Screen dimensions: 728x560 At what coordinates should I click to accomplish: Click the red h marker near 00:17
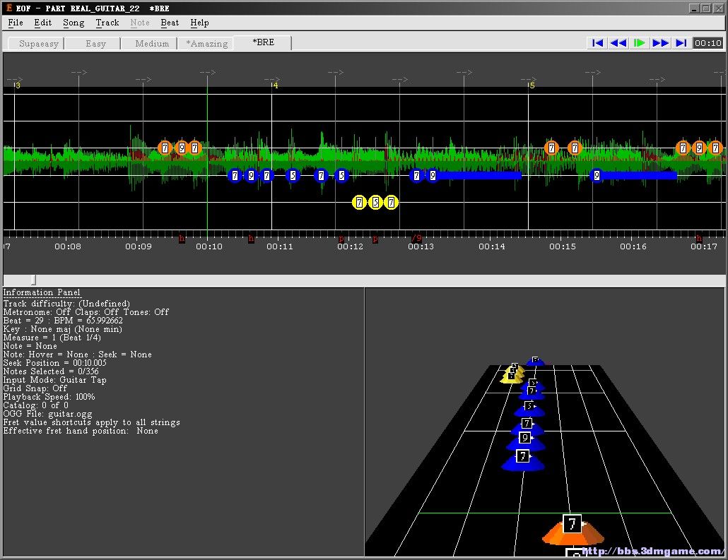(x=699, y=238)
